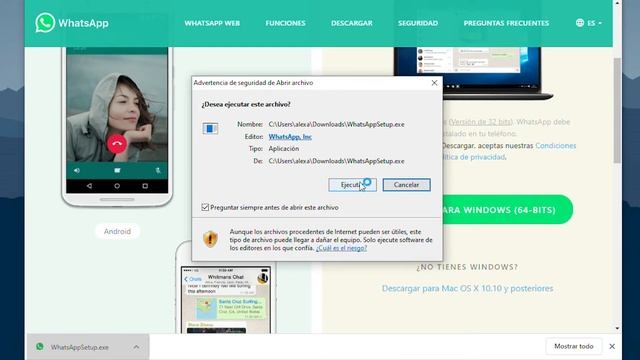Open the Condiciones link
This screenshot has height=360, width=640.
(x=556, y=146)
